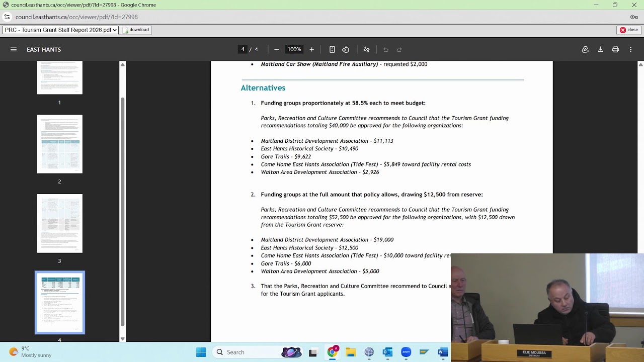Screen dimensions: 644x362
Task: Zoom out of the PDF
Action: pos(276,49)
